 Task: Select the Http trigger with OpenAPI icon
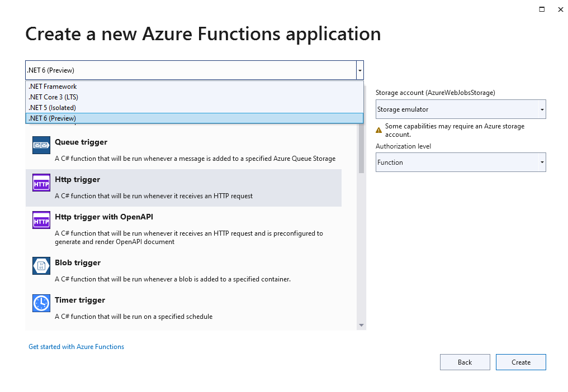(x=41, y=219)
